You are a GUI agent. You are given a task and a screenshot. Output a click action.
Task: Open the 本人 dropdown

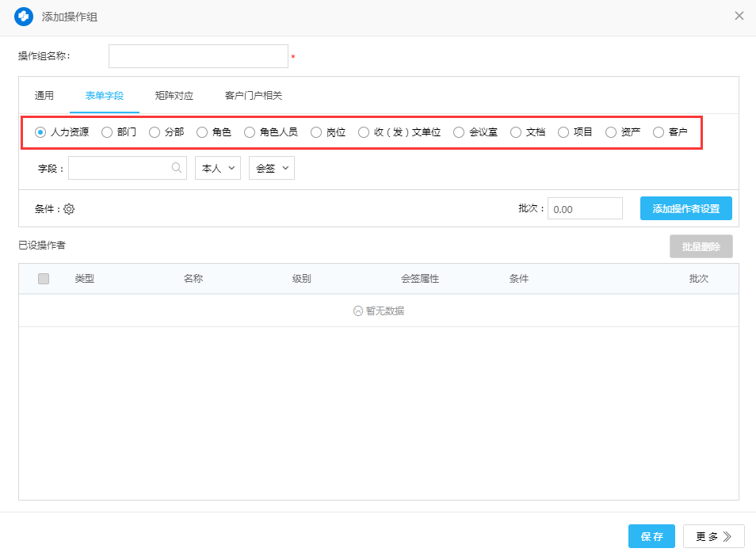218,168
